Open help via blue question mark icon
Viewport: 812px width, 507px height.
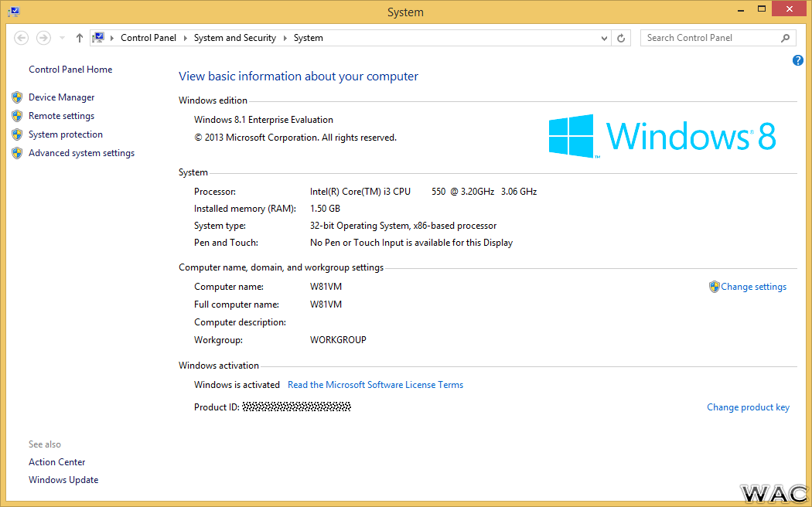[798, 60]
